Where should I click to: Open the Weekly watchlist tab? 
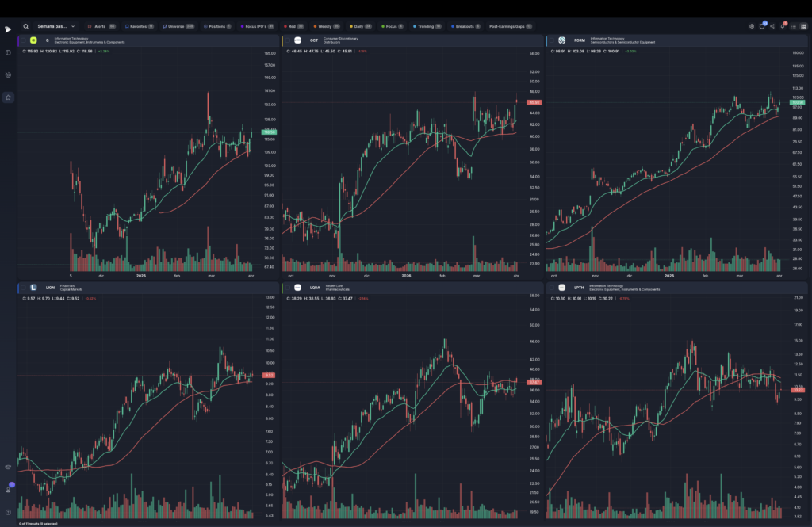(x=326, y=26)
